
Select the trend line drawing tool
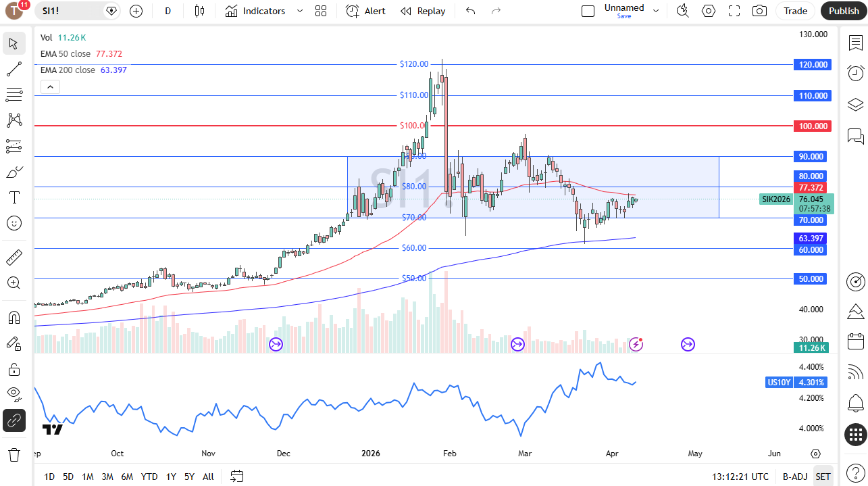point(14,69)
